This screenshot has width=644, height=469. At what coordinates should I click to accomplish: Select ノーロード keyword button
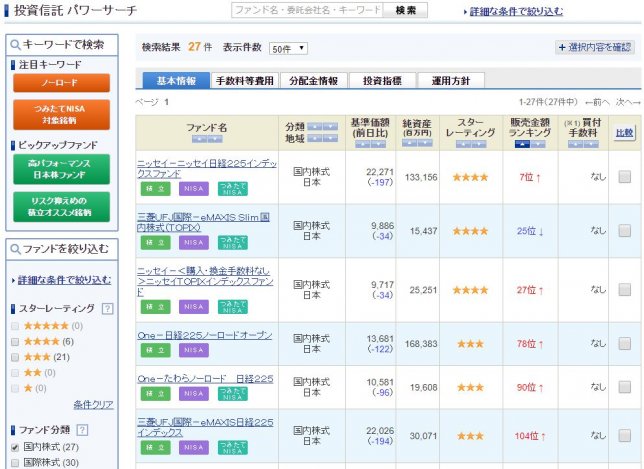coord(62,83)
